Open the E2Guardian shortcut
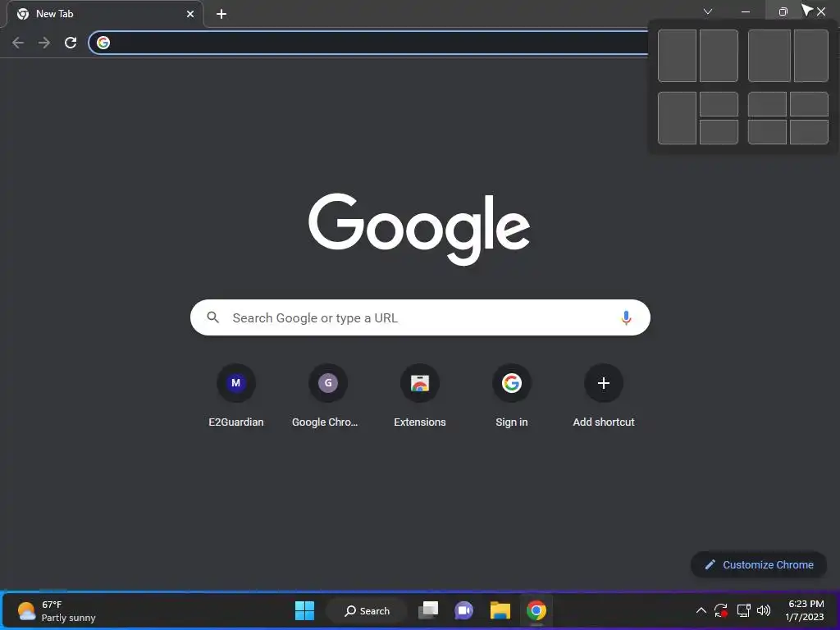 (235, 395)
